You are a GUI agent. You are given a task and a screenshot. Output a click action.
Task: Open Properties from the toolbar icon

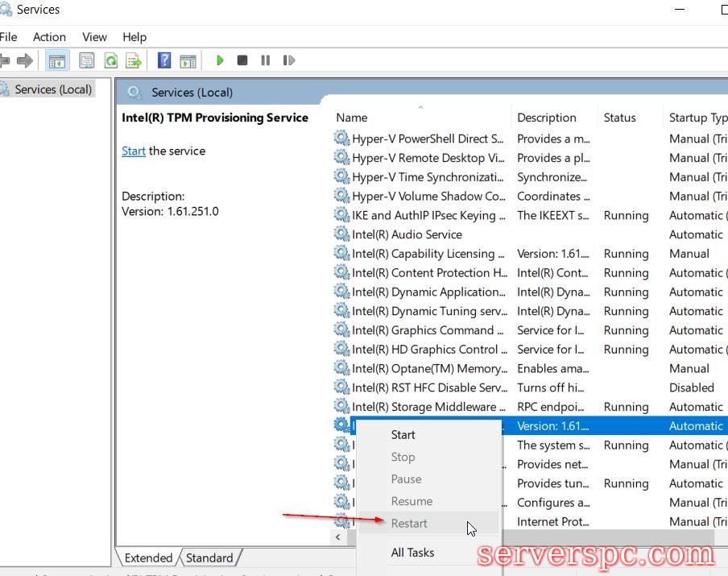87,60
